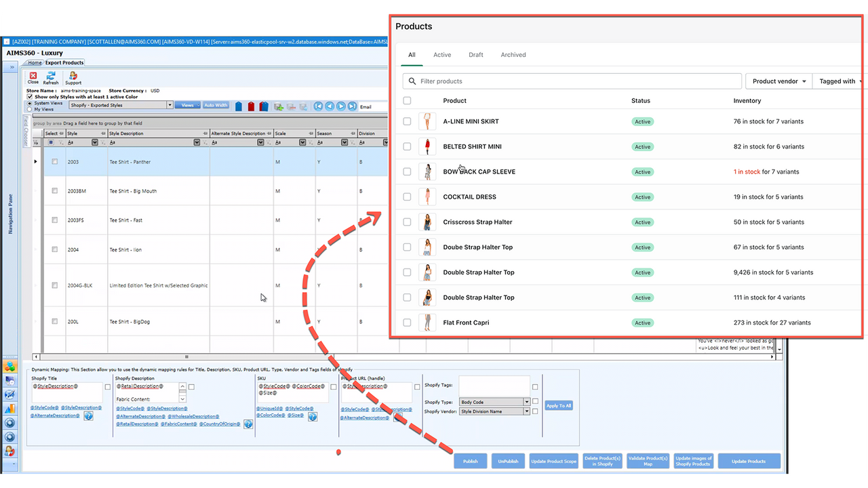This screenshot has width=868, height=488.
Task: Select the My Views radio button
Action: click(x=29, y=109)
